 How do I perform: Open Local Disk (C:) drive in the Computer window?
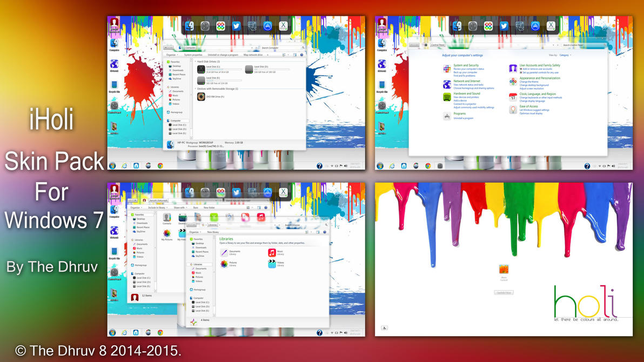click(202, 69)
